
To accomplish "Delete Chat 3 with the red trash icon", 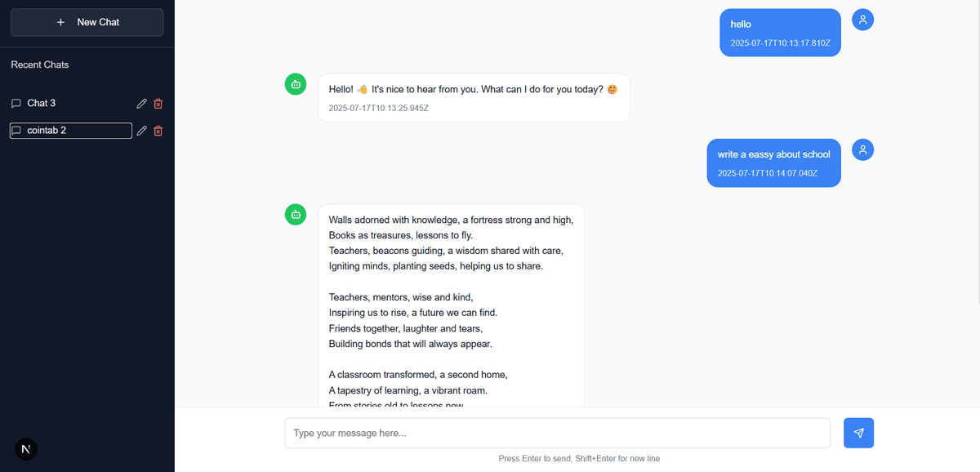I will coord(158,104).
